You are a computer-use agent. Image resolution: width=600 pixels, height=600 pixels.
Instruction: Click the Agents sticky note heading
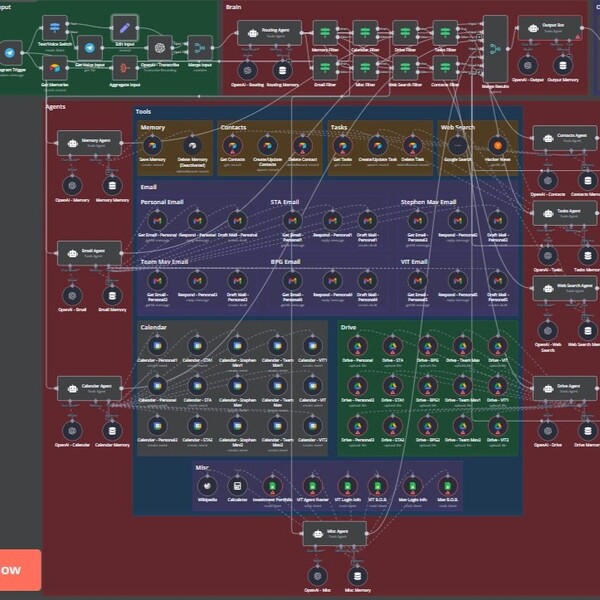tap(55, 106)
